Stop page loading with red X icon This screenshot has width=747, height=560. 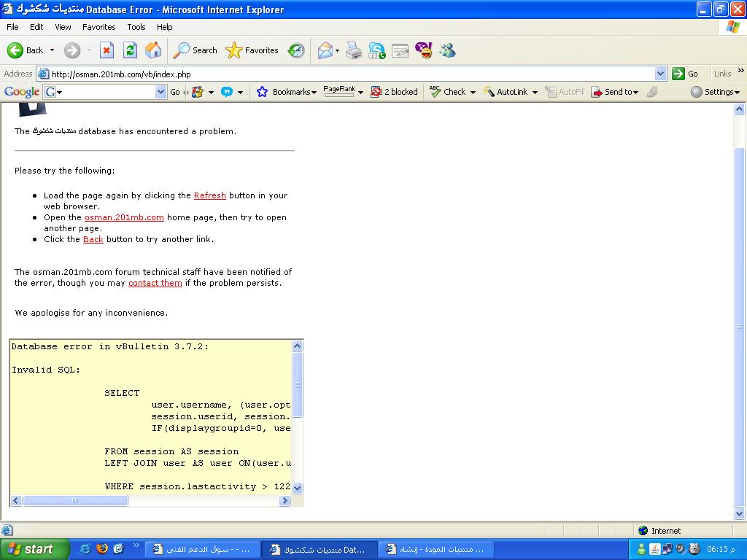click(x=107, y=50)
